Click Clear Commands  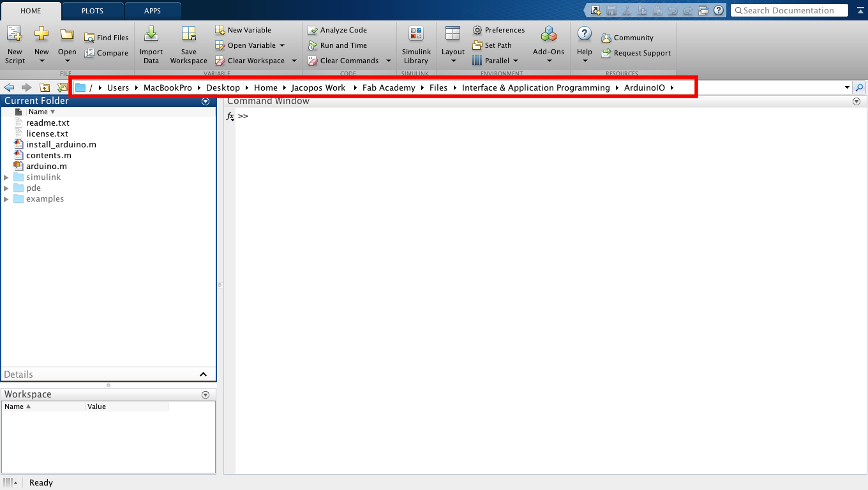pyautogui.click(x=343, y=61)
